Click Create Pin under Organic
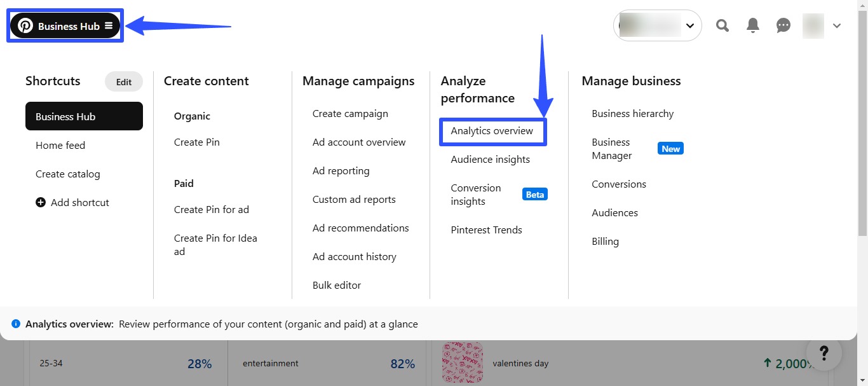868x386 pixels. 196,142
